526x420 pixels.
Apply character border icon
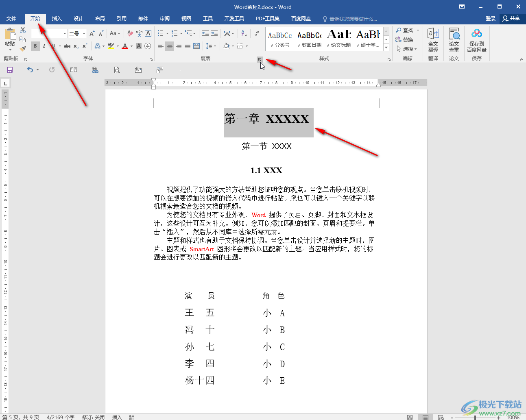(x=148, y=33)
